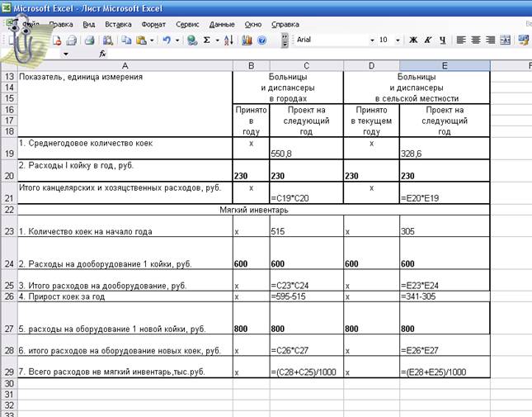532x417 pixels.
Task: Toggle Italic (К) formatting
Action: [x=428, y=40]
